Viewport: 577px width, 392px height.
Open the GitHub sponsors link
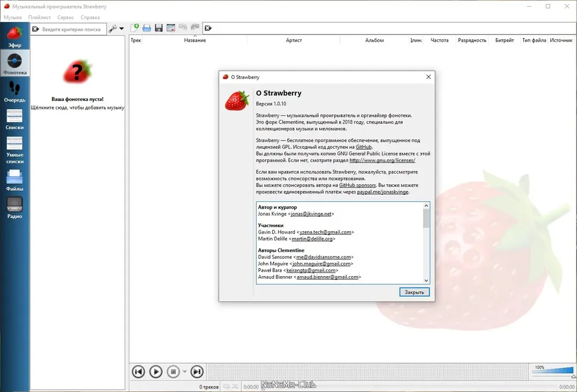[x=357, y=186]
